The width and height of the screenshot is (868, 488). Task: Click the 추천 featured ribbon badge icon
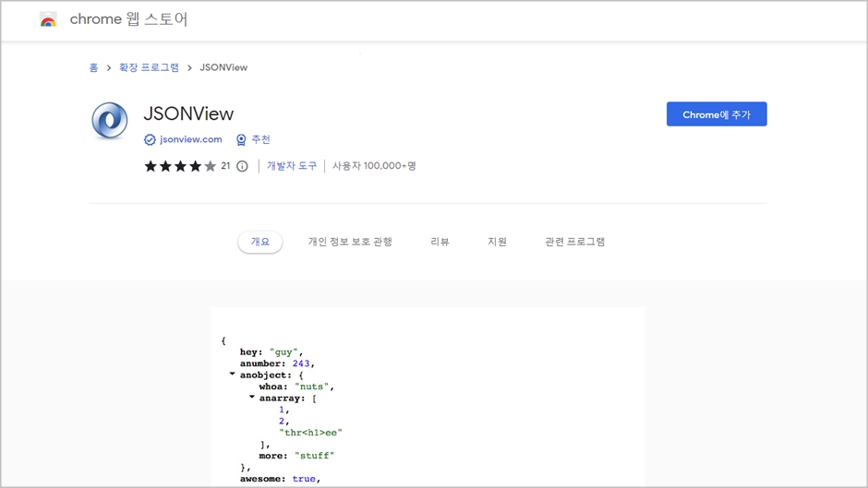pyautogui.click(x=241, y=140)
